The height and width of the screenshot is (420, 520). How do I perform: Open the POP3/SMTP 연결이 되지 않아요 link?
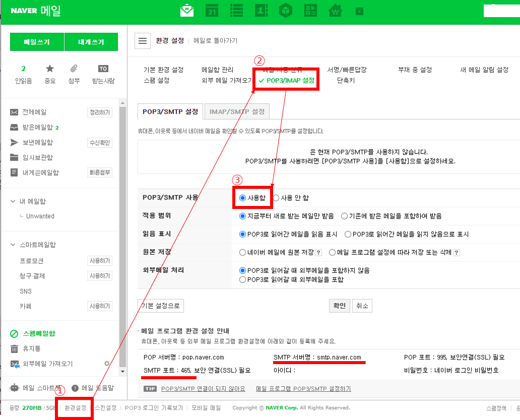click(x=203, y=388)
